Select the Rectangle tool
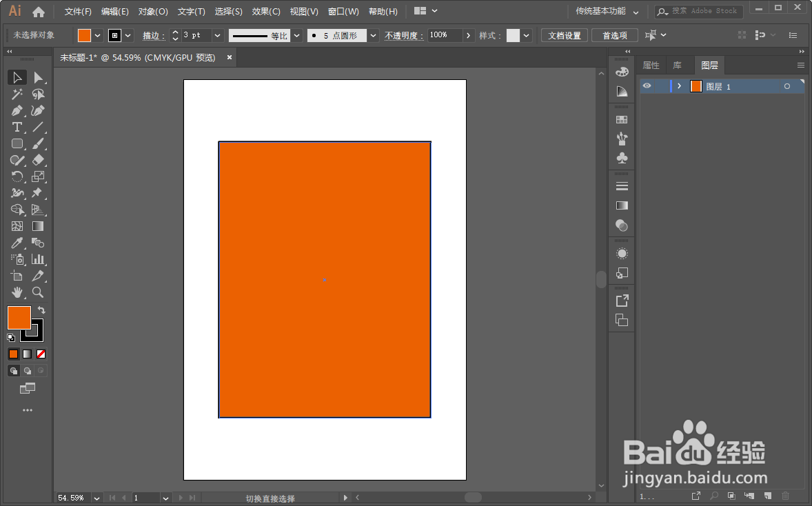Image resolution: width=812 pixels, height=506 pixels. point(17,143)
